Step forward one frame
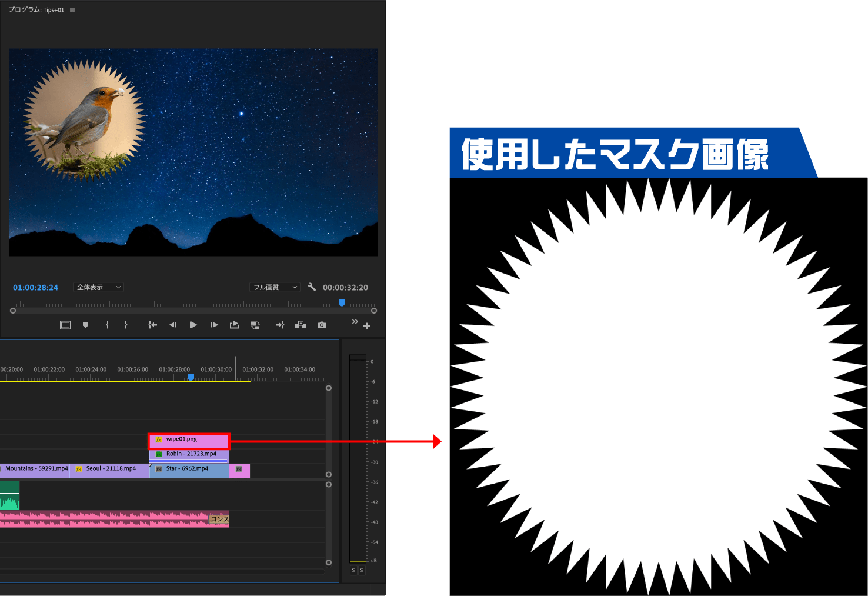 [x=214, y=325]
